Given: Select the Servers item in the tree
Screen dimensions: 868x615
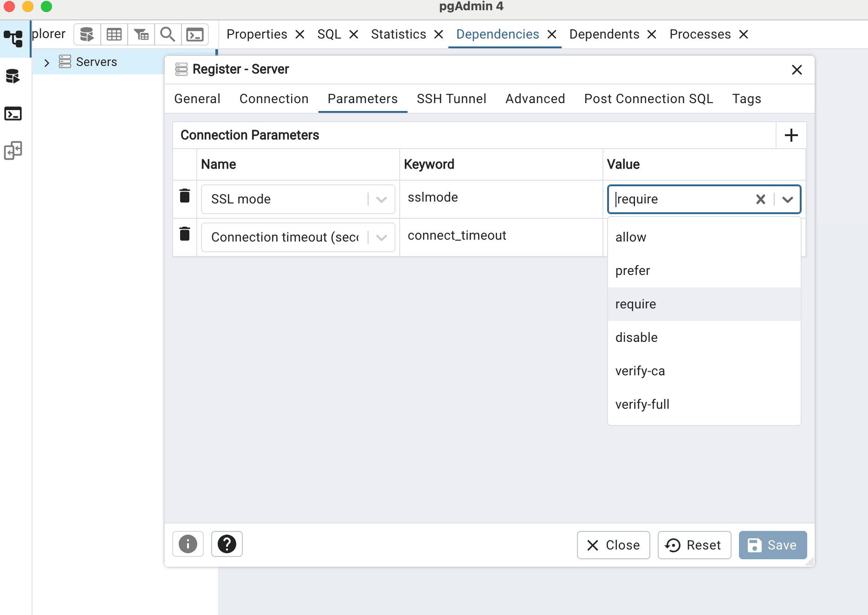Looking at the screenshot, I should 97,62.
